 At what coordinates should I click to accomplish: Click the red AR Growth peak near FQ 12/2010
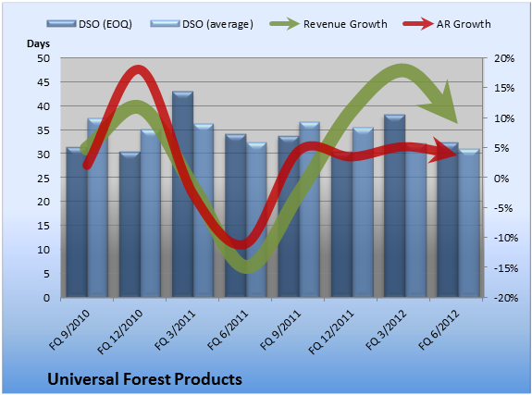pyautogui.click(x=138, y=70)
